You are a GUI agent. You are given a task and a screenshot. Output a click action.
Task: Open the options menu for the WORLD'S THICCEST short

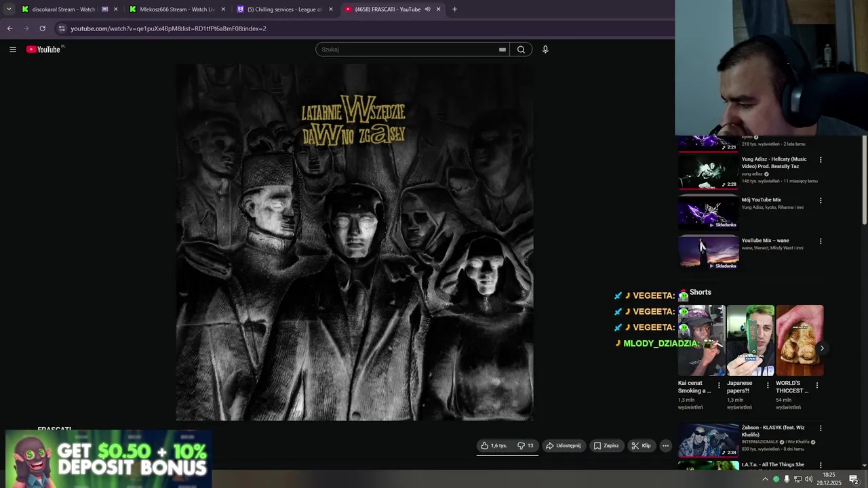816,385
